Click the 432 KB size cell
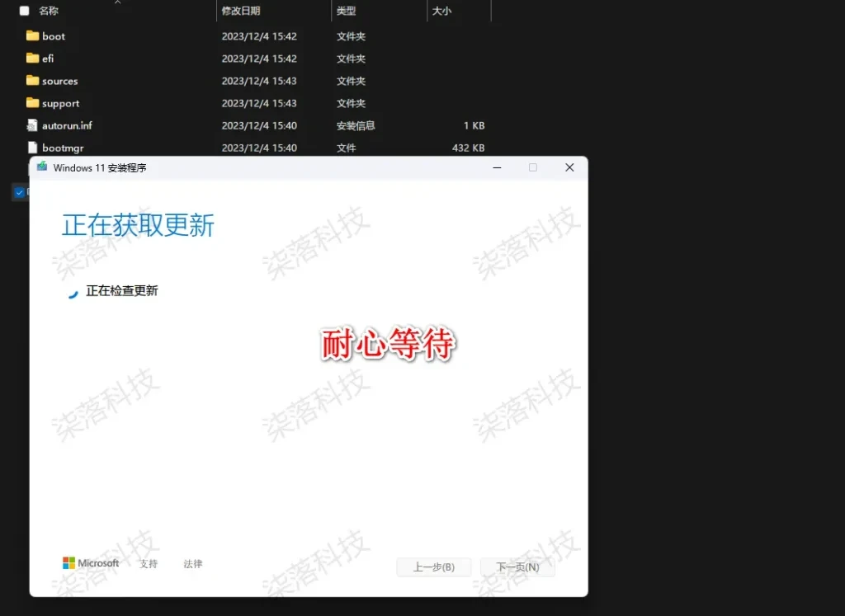Image resolution: width=845 pixels, height=616 pixels. click(x=469, y=148)
